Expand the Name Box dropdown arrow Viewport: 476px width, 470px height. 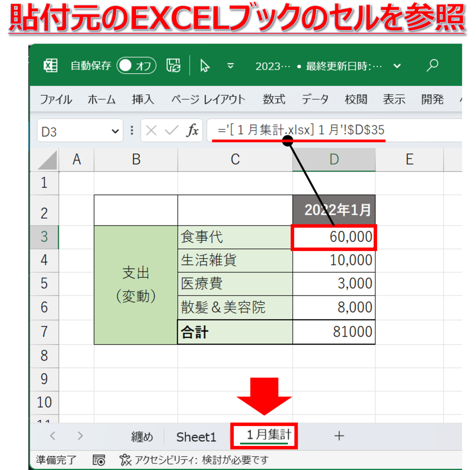(x=115, y=132)
